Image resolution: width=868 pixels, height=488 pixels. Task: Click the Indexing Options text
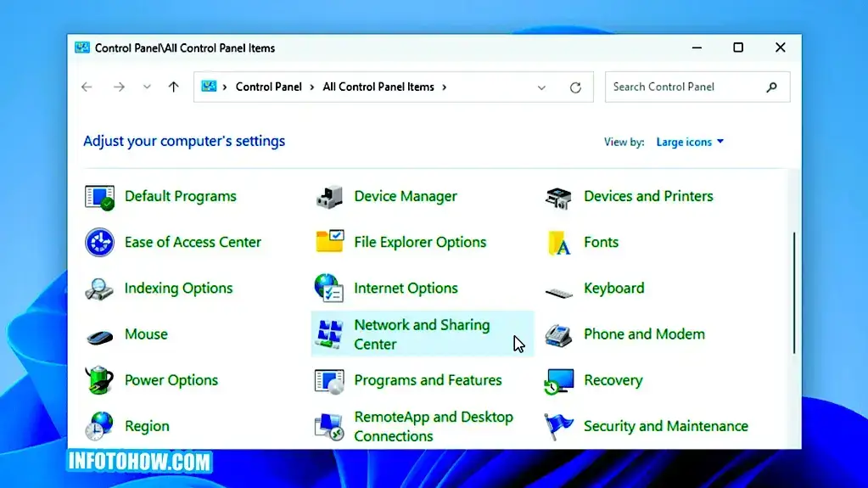[x=178, y=288]
